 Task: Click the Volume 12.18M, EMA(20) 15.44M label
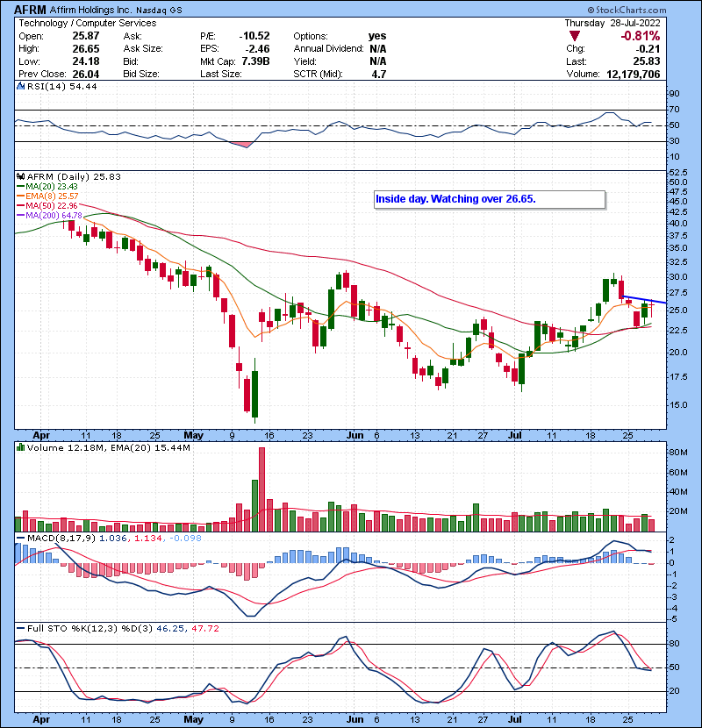109,448
